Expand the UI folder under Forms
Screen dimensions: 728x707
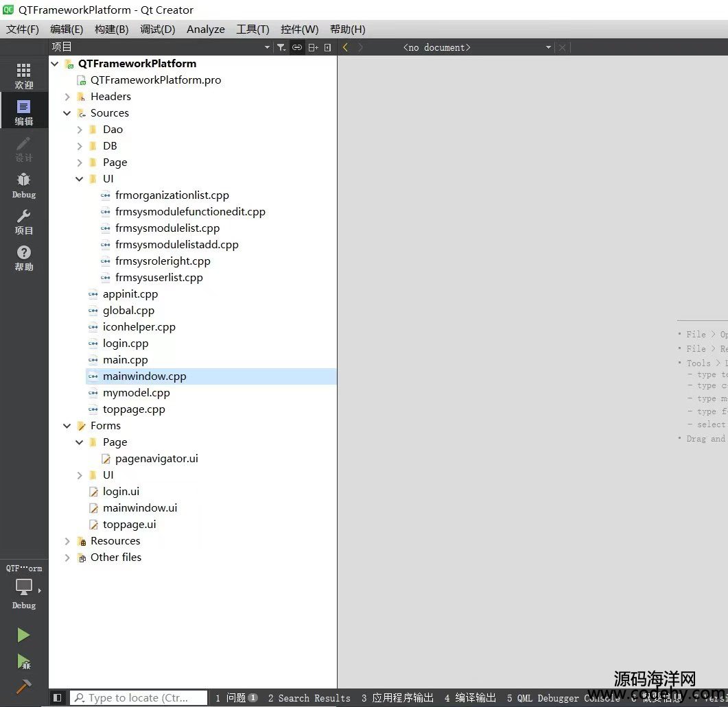(x=80, y=475)
